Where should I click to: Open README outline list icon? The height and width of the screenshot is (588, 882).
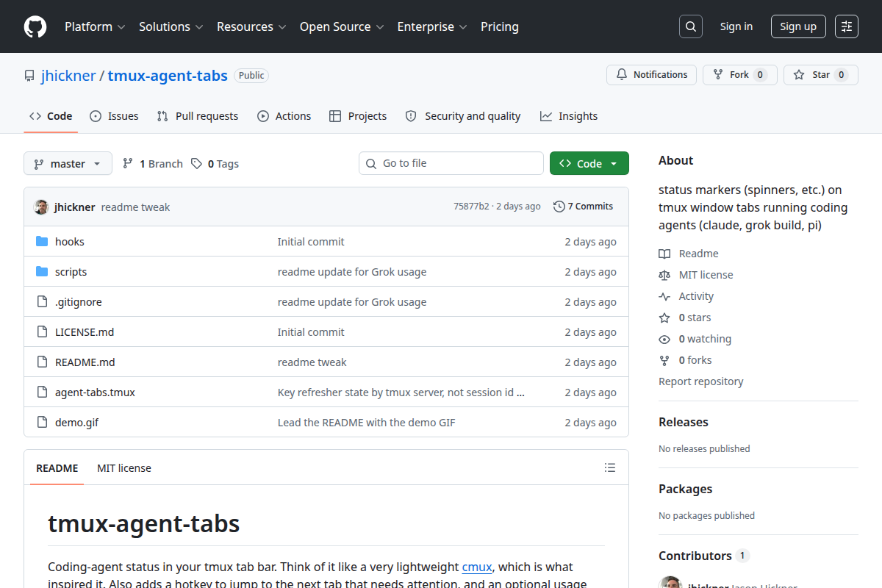(x=609, y=467)
